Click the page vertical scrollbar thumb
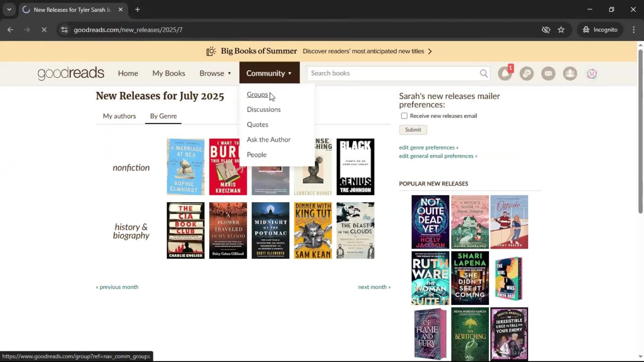Image resolution: width=644 pixels, height=362 pixels. point(640,131)
